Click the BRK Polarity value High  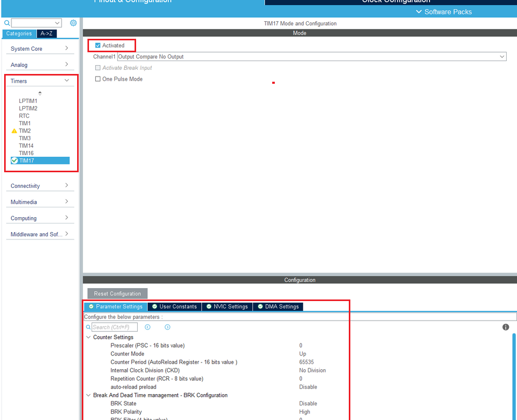[x=305, y=412]
